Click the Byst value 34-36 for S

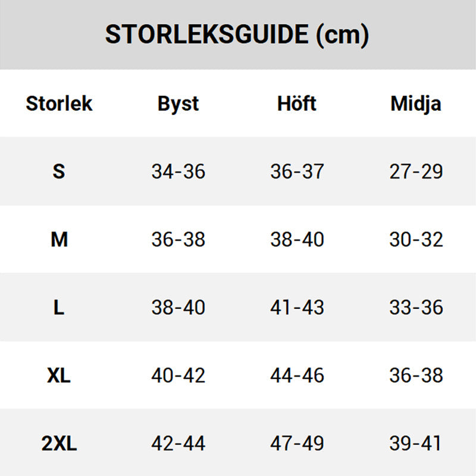coord(178,171)
